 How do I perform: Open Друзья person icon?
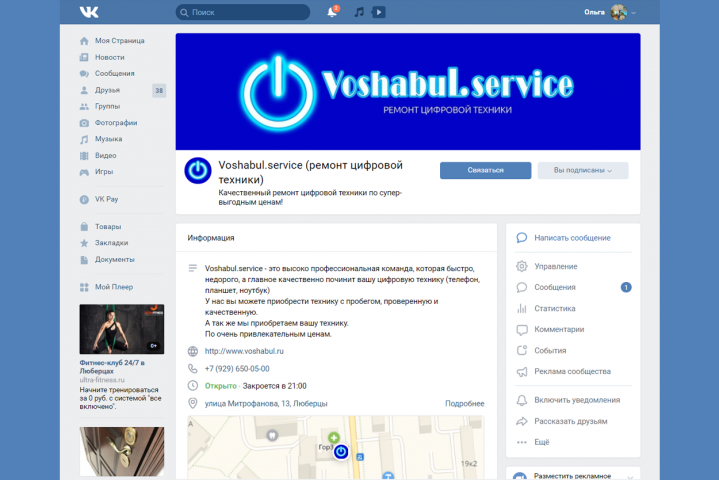click(84, 90)
